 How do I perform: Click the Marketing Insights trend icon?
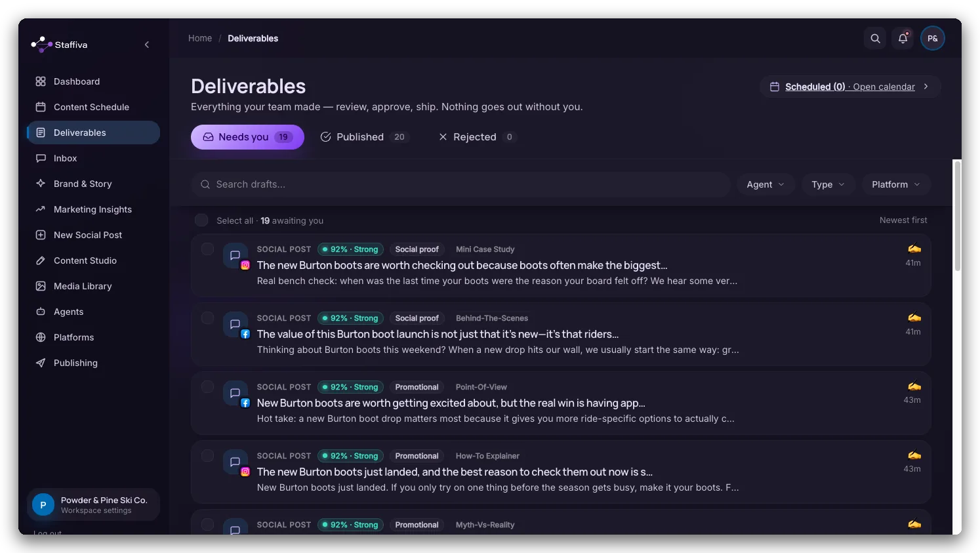tap(41, 209)
